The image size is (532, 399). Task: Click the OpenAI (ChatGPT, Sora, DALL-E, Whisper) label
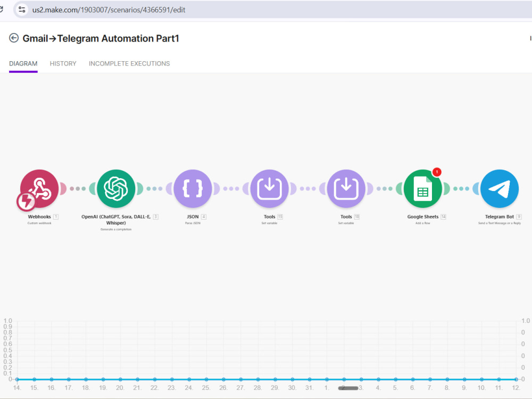[x=116, y=220]
